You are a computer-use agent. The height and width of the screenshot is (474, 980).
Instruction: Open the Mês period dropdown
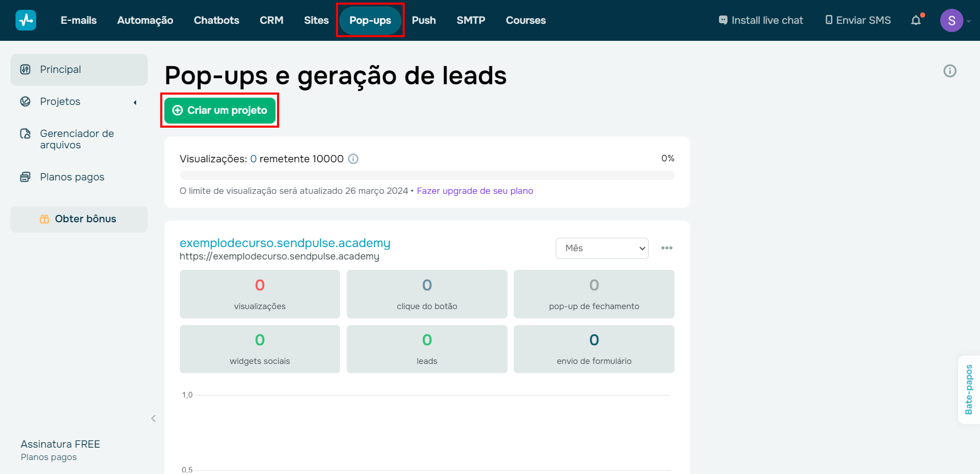coord(602,248)
